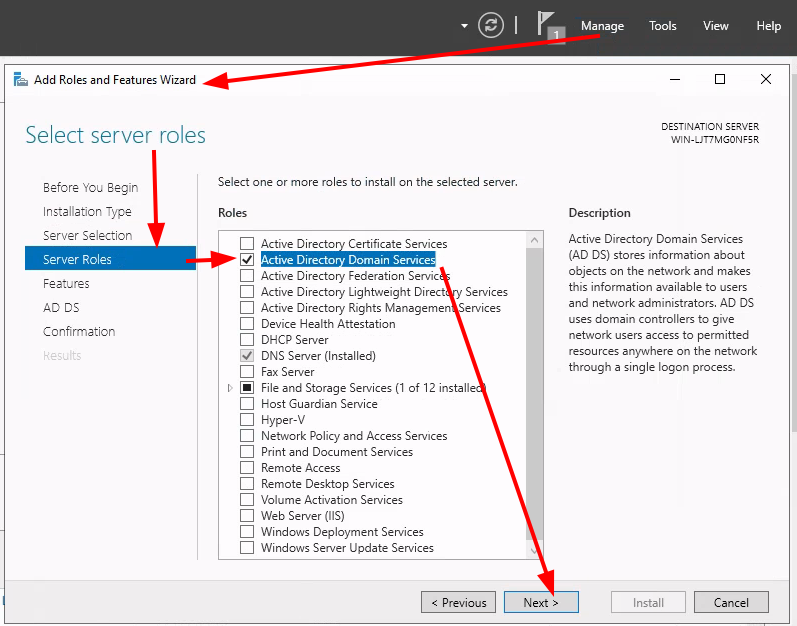Viewport: 797px width, 626px height.
Task: Click the Hyper-V role label
Action: pyautogui.click(x=283, y=420)
